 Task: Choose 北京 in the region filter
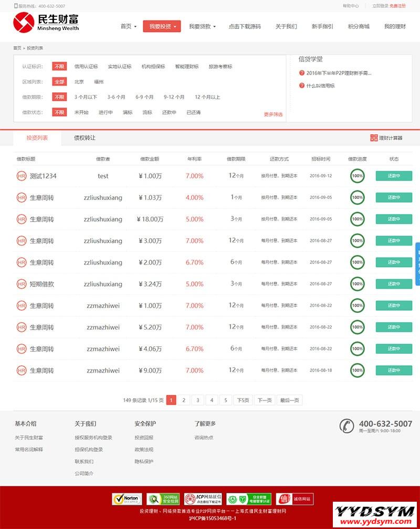(x=79, y=82)
